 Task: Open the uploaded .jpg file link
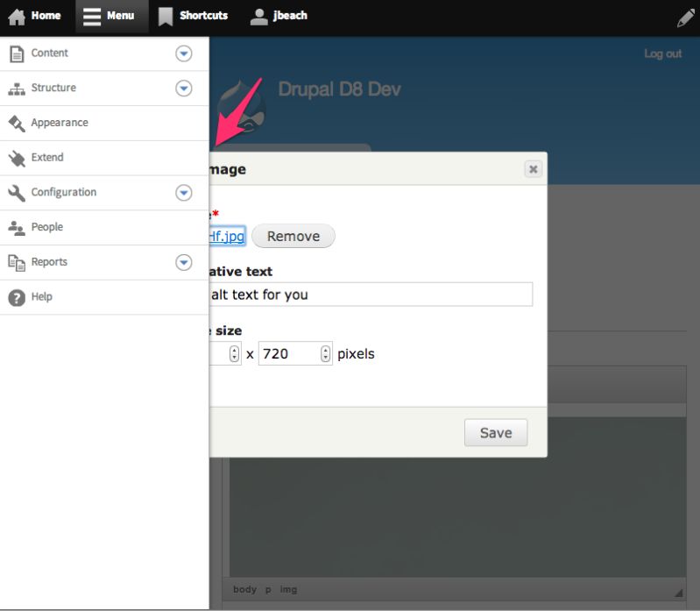pos(227,236)
